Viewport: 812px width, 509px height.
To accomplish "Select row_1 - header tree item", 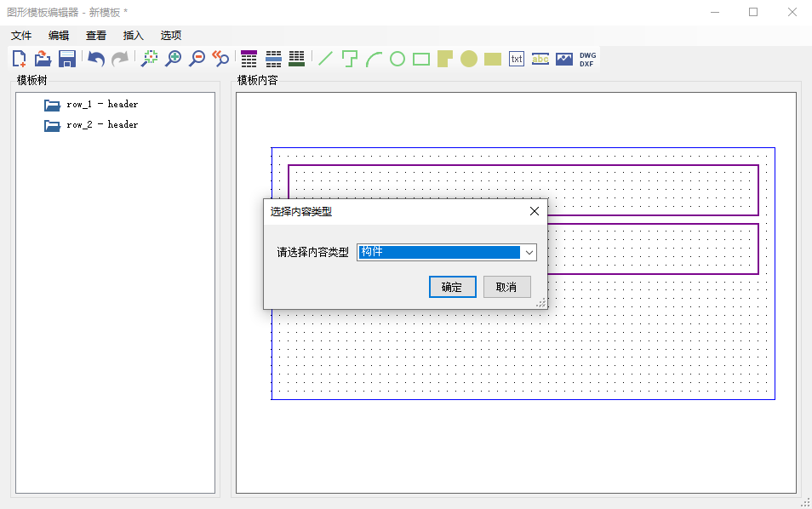I will (102, 104).
